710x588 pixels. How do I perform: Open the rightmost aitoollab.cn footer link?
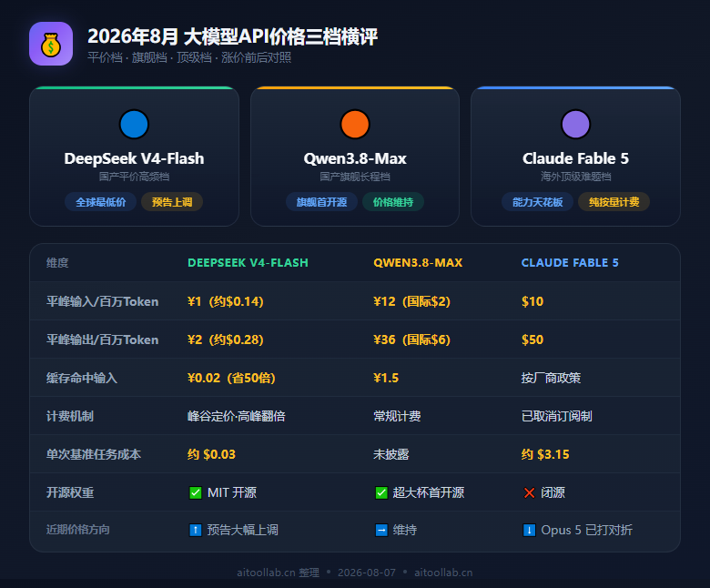(443, 573)
